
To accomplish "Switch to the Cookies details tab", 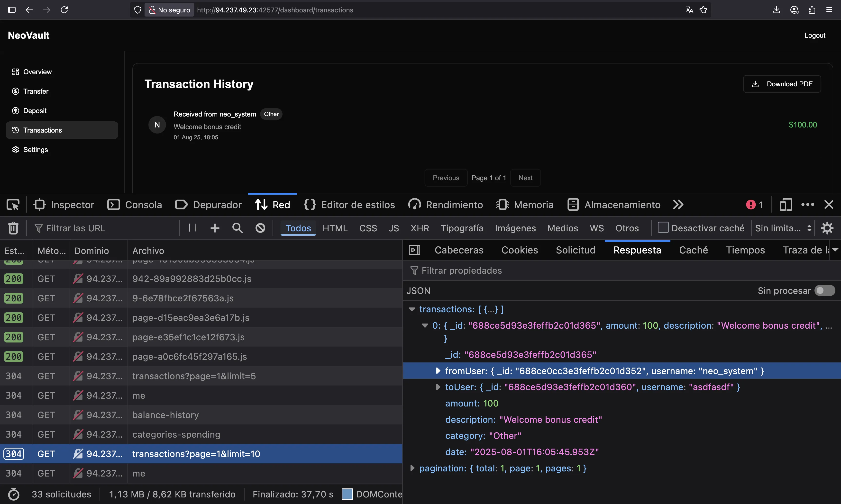I will click(519, 250).
